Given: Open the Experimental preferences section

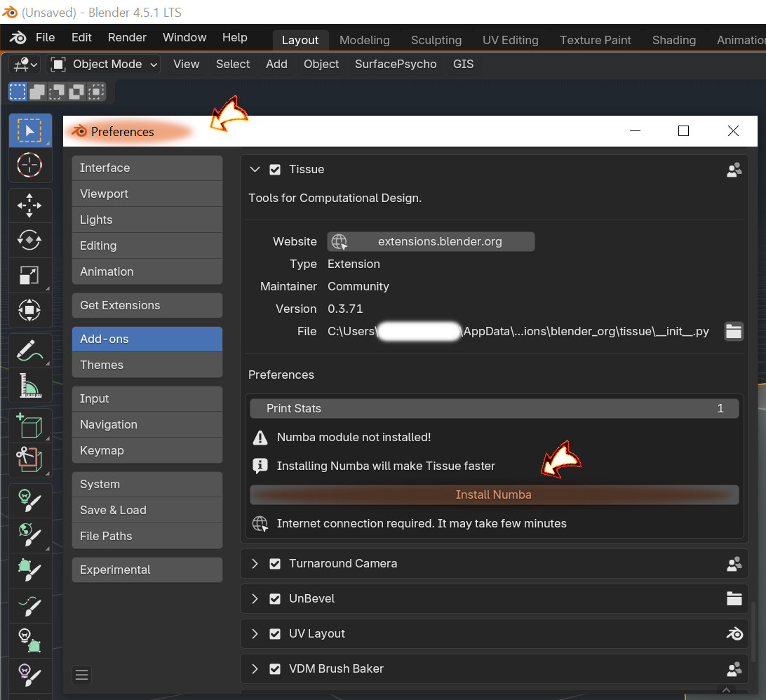Looking at the screenshot, I should 147,570.
